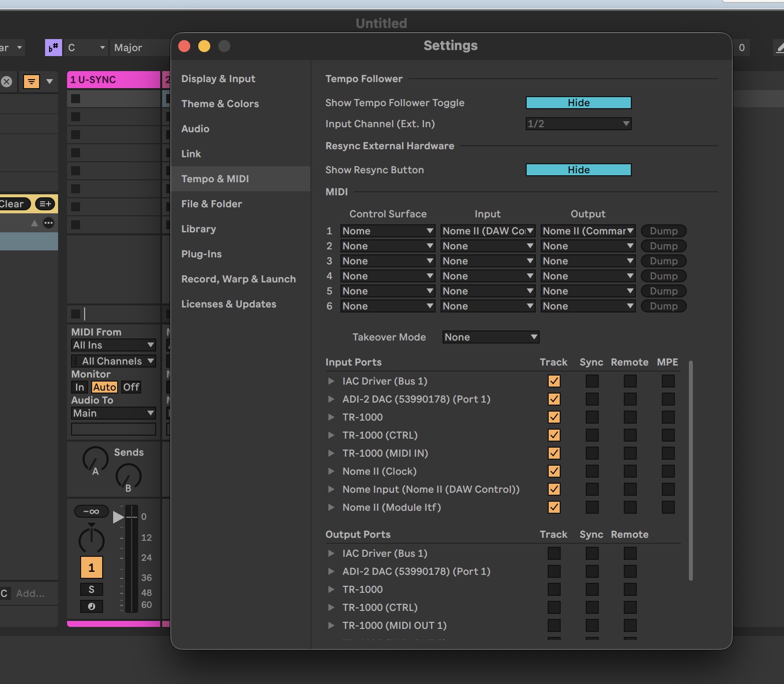Arm track 1 for recording

[92, 606]
